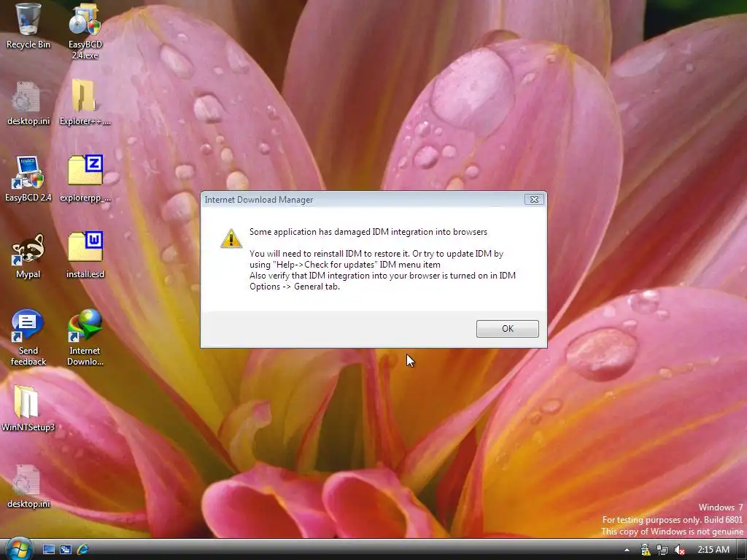The width and height of the screenshot is (747, 560).
Task: Click the warning triangle icon in dialog
Action: point(231,238)
